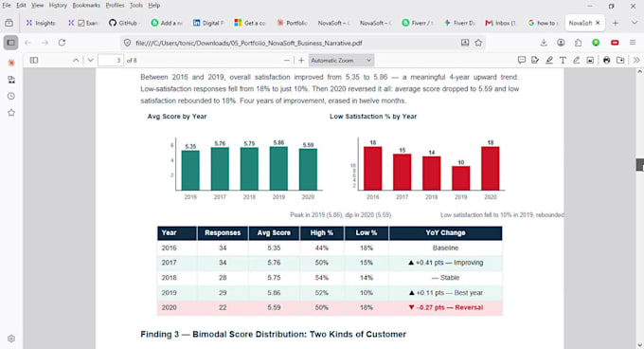Screen dimensions: 644x349
Task: Open site information shield icon
Action: [127, 43]
